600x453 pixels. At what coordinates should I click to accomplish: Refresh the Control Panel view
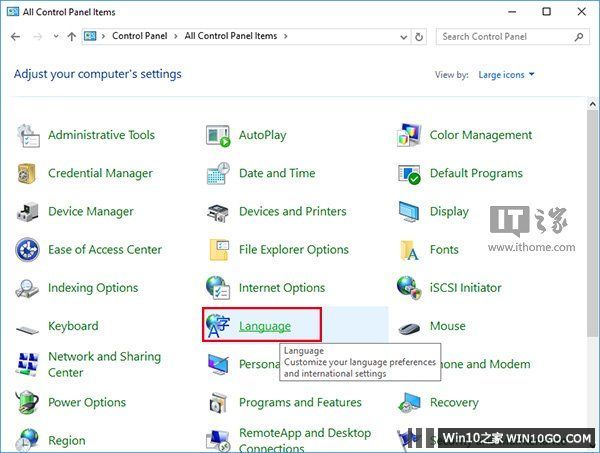(x=419, y=37)
